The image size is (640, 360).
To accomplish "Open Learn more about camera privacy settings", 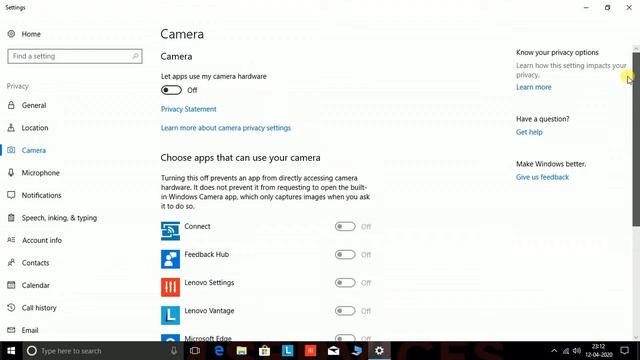I will (226, 128).
